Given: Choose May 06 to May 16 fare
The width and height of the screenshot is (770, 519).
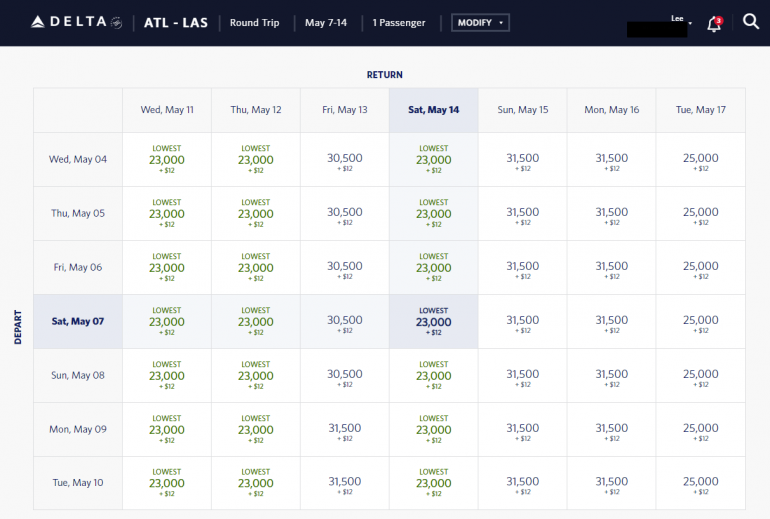Looking at the screenshot, I should click(611, 268).
